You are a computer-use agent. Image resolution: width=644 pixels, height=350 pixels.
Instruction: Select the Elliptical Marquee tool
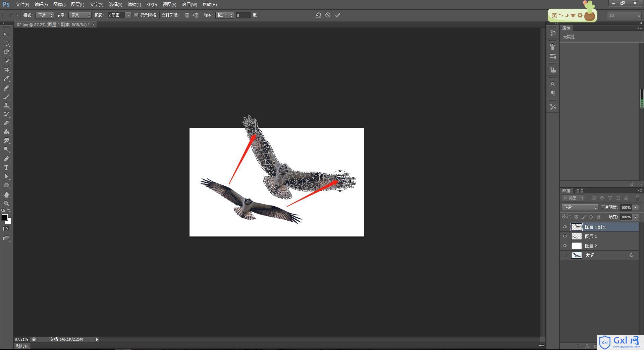point(6,43)
